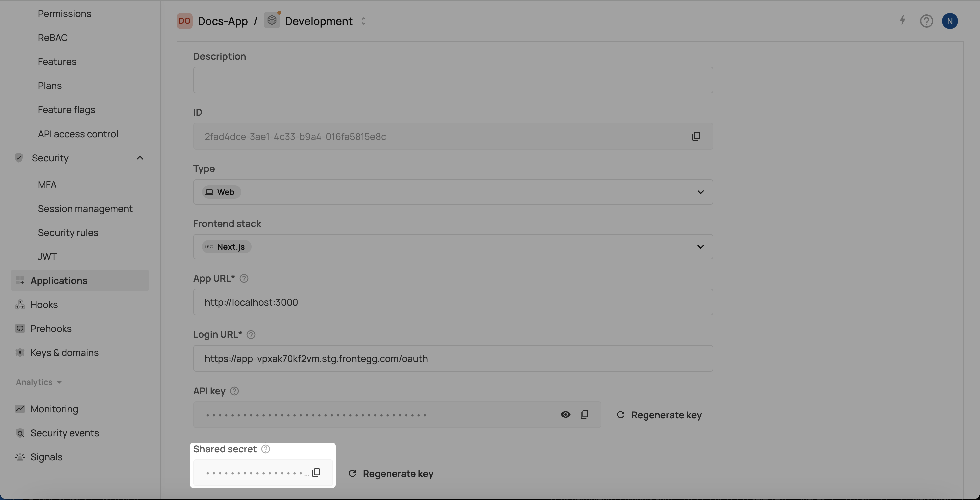Click the lightning bolt icon in top bar
The height and width of the screenshot is (500, 980).
[x=903, y=21]
